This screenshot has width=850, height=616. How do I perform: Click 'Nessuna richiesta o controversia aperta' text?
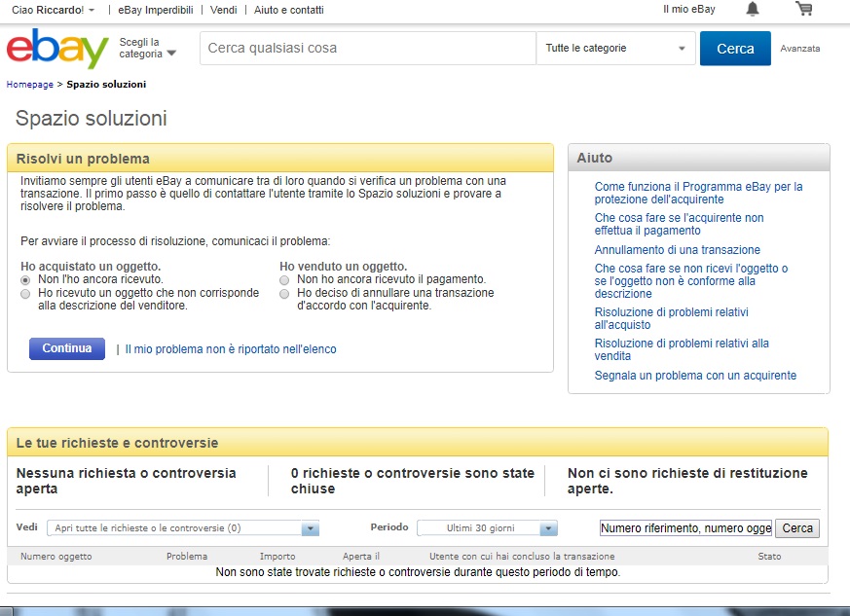(x=126, y=481)
